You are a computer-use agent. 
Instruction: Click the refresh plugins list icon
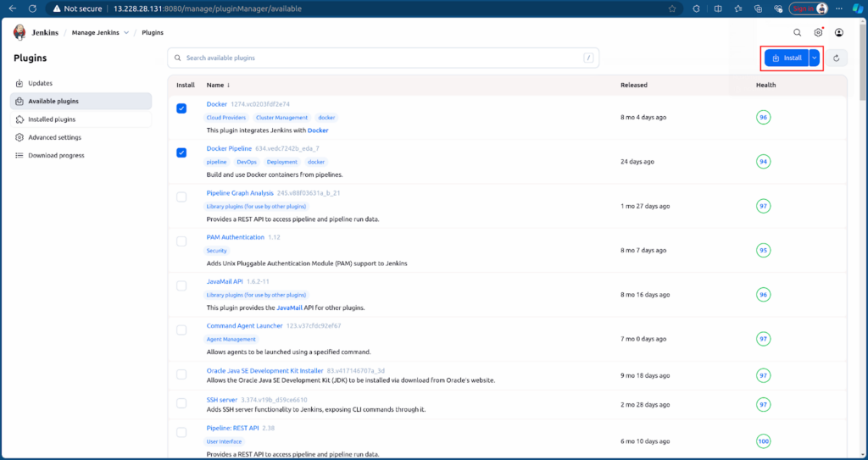point(836,58)
